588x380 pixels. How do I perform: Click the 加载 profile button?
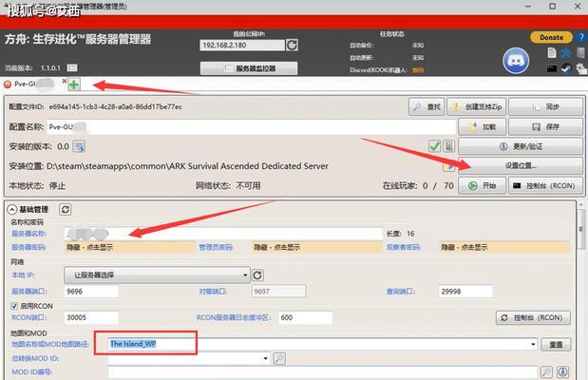tap(482, 126)
